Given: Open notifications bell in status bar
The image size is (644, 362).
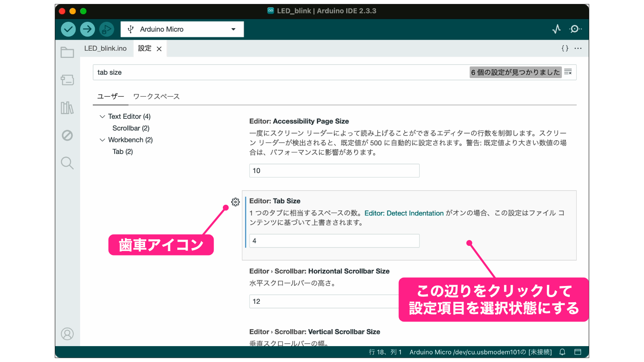Looking at the screenshot, I should [x=562, y=352].
